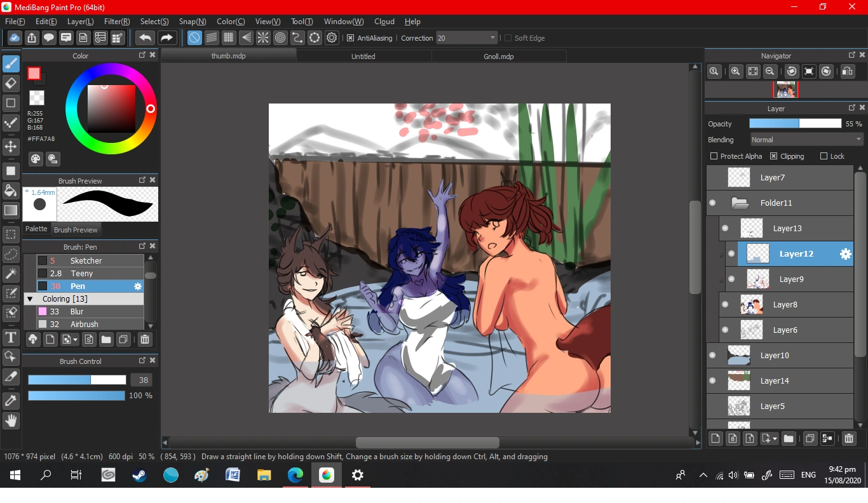The image size is (868, 503).
Task: Open Layer12 settings gear
Action: pos(845,254)
